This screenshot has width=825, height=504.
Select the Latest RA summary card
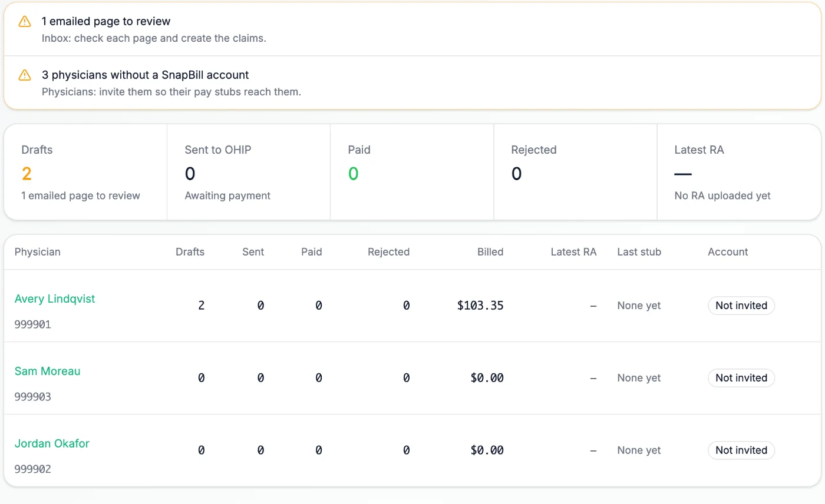pyautogui.click(x=738, y=172)
